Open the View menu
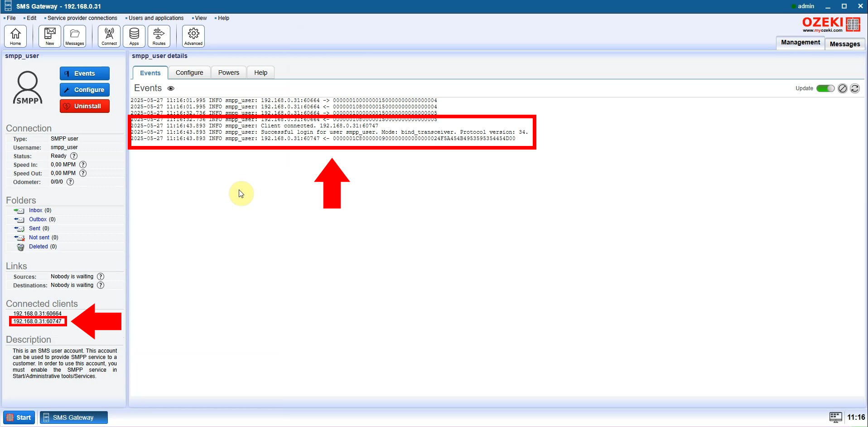The width and height of the screenshot is (868, 427). [201, 18]
